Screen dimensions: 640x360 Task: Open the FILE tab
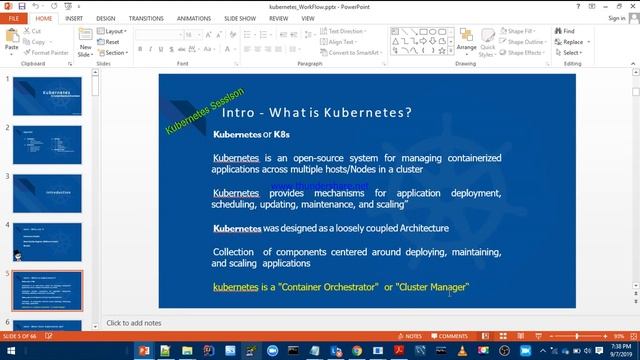point(13,18)
